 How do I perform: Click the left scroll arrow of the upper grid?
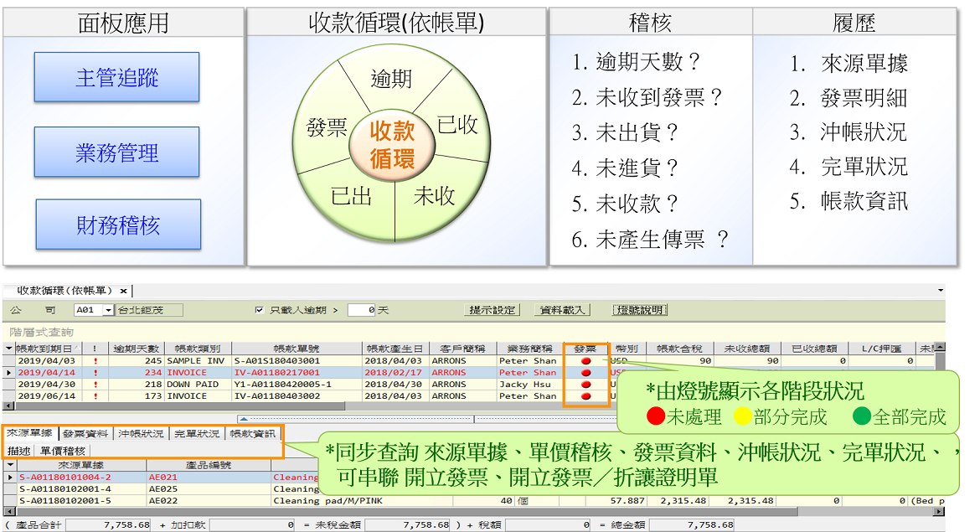[x=8, y=405]
